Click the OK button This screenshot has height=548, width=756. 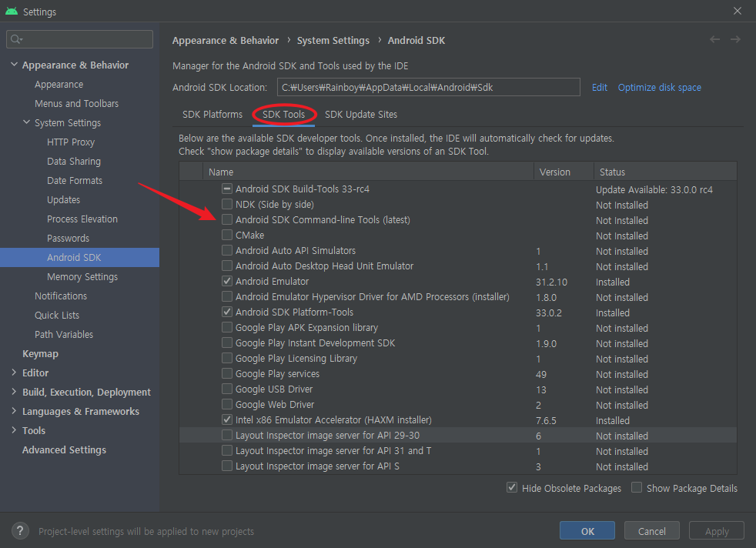point(587,530)
